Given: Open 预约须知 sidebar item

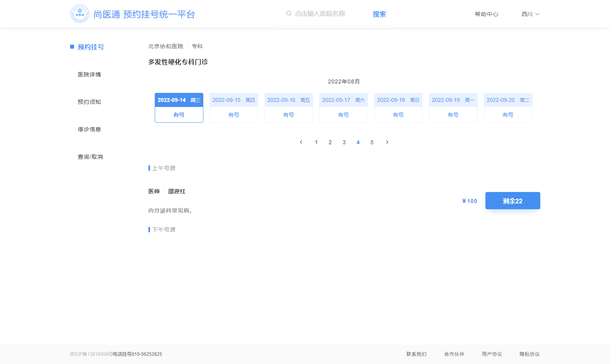Looking at the screenshot, I should click(89, 102).
